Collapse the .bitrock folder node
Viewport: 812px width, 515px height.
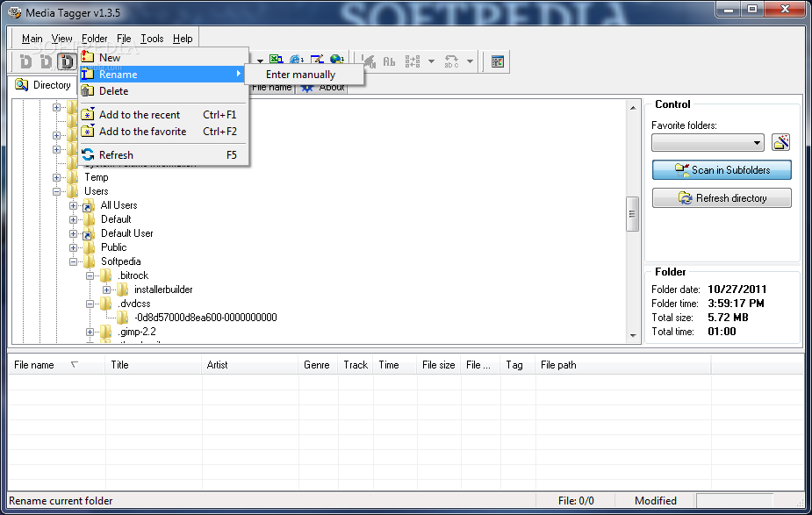90,275
